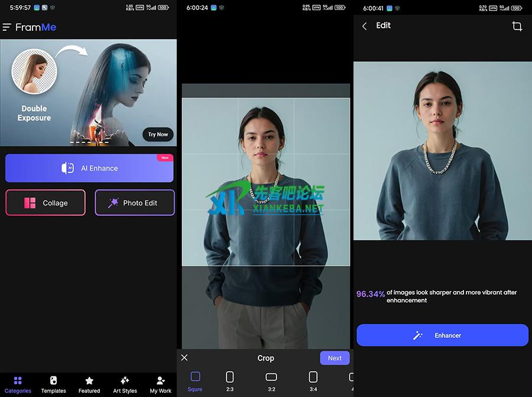
Task: Open the Featured tab
Action: click(x=89, y=384)
